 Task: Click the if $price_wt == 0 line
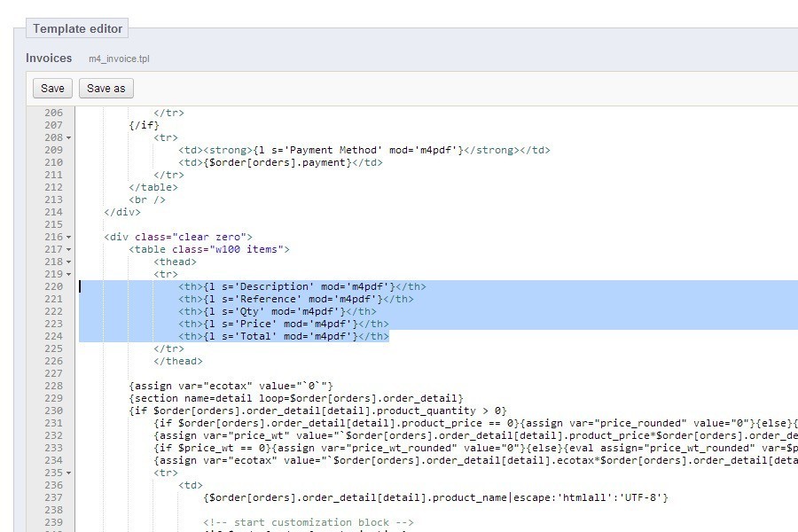(x=476, y=448)
